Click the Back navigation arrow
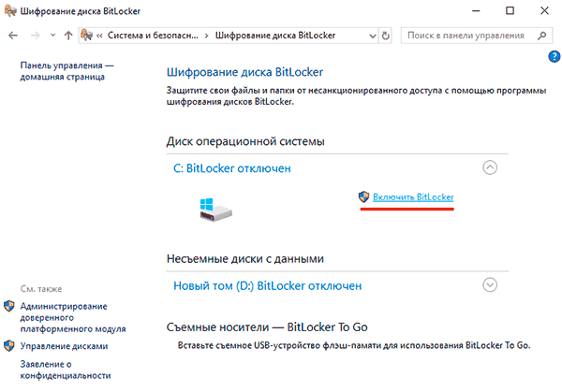562x392 pixels. 13,36
